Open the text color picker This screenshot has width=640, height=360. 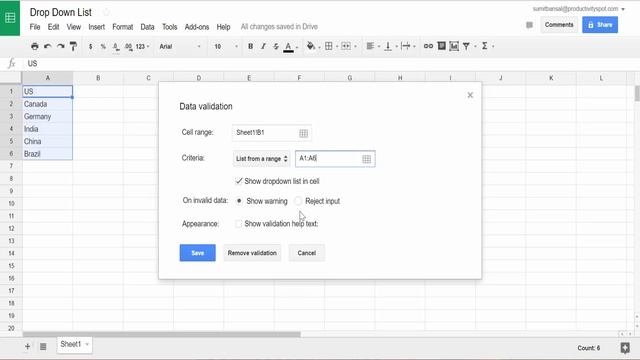coord(289,47)
